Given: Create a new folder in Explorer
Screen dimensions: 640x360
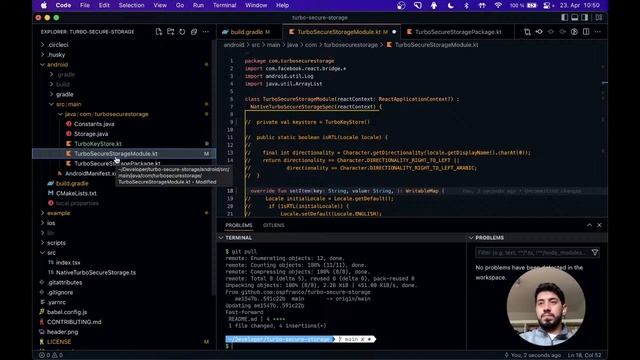Looking at the screenshot, I should pyautogui.click(x=171, y=32).
